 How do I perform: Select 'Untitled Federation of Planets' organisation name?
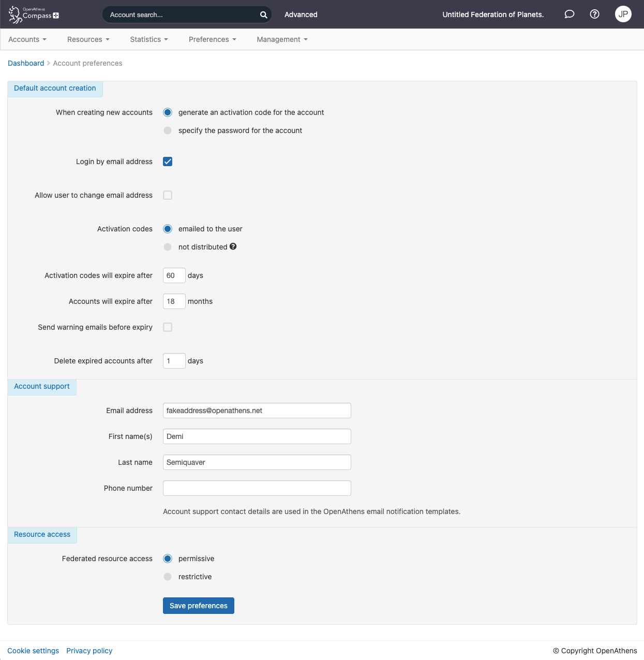[x=492, y=14]
